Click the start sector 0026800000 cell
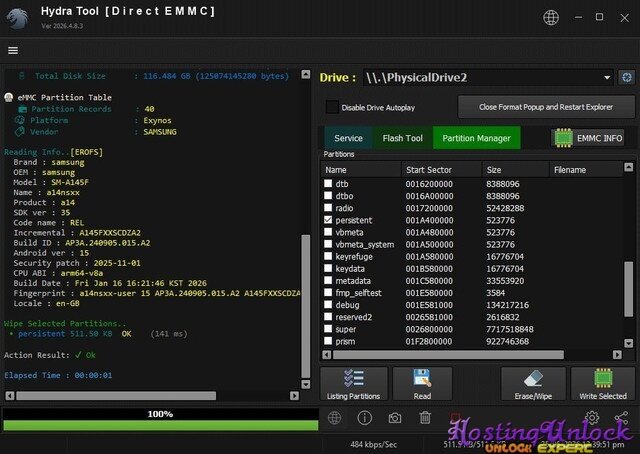The height and width of the screenshot is (454, 640). (x=429, y=329)
